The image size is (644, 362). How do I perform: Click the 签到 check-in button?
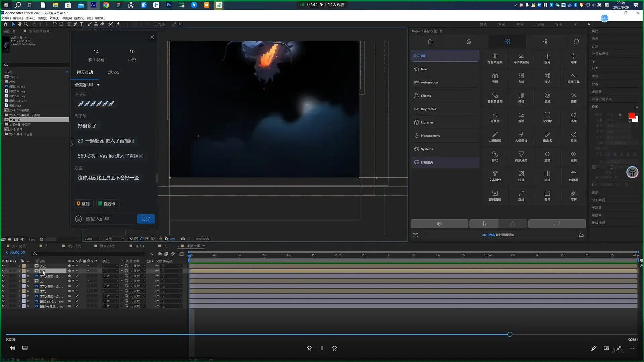(x=83, y=203)
